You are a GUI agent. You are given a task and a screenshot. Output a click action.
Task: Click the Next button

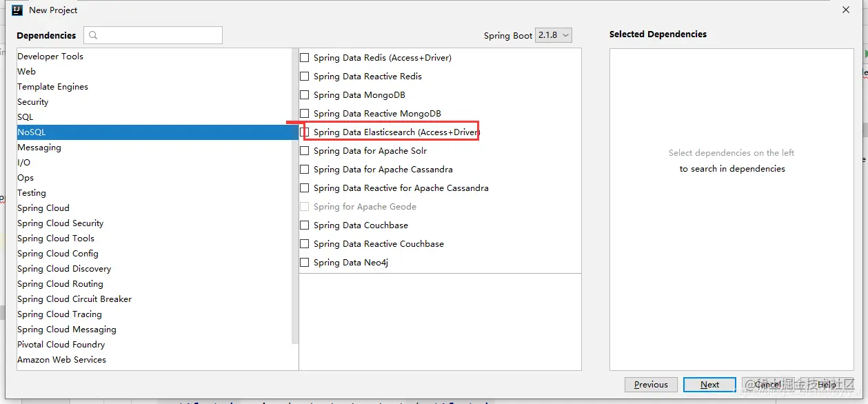tap(709, 385)
